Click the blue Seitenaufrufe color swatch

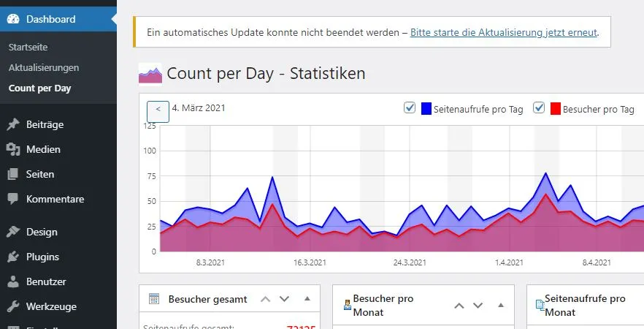(426, 108)
